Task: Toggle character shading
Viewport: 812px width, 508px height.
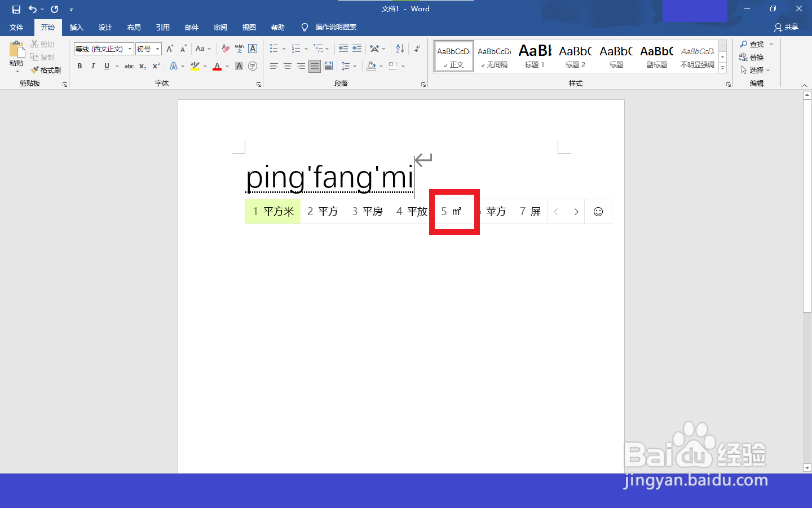Action: 239,66
